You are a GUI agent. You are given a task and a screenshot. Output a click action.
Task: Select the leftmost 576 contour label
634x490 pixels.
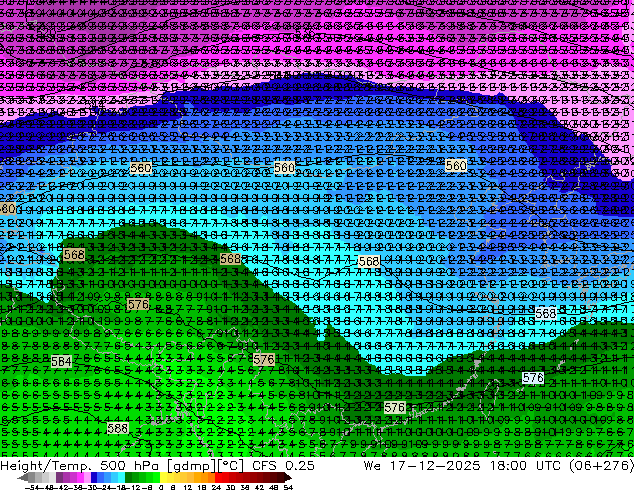click(138, 304)
